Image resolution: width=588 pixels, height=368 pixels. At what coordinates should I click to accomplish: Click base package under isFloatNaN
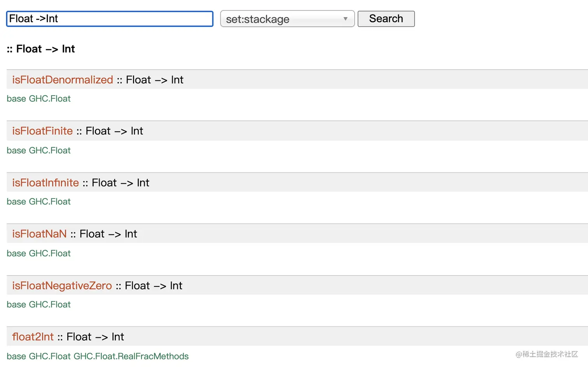click(16, 253)
